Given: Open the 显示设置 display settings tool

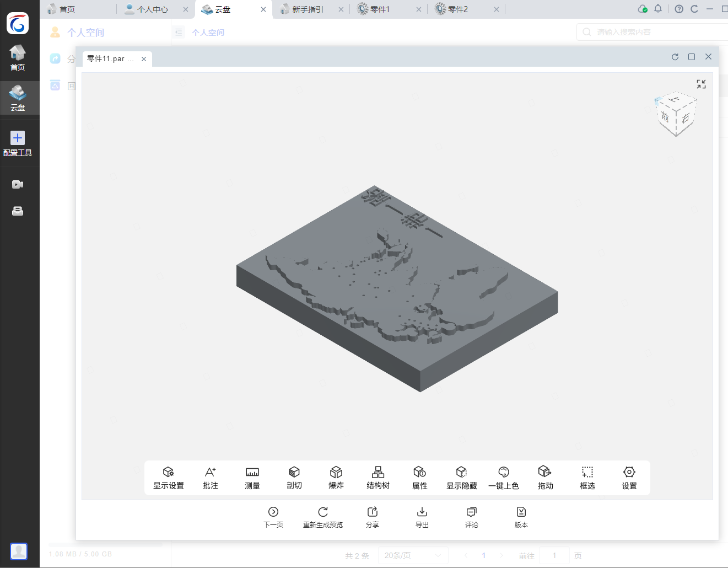Looking at the screenshot, I should point(169,478).
